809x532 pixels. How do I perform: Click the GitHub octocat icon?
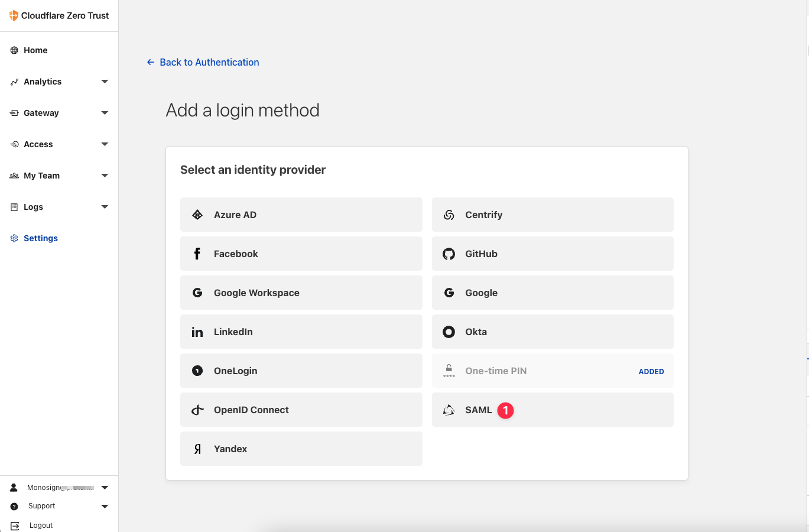click(449, 254)
